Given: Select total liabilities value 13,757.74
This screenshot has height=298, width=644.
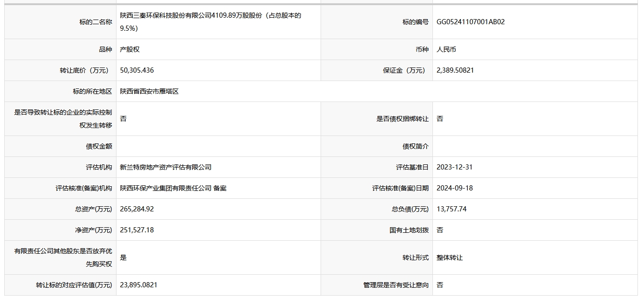Looking at the screenshot, I should [x=452, y=209].
